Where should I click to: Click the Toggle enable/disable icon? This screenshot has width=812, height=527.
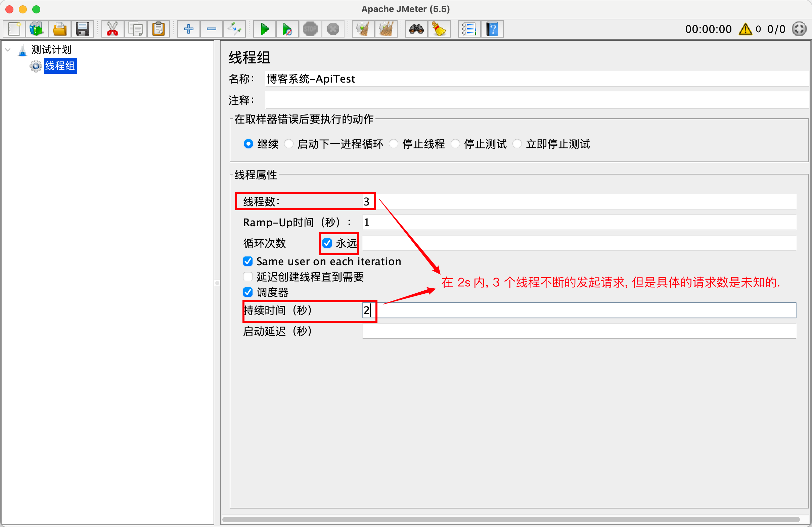(234, 29)
